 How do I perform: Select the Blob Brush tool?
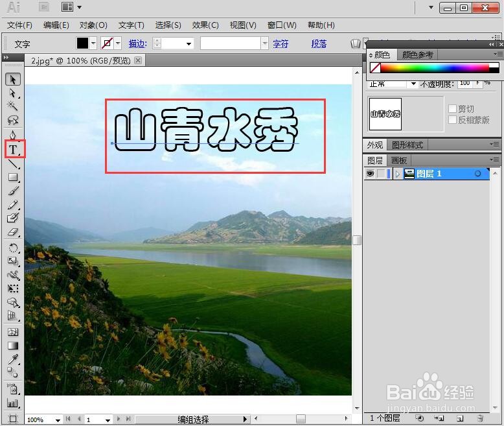tap(13, 218)
